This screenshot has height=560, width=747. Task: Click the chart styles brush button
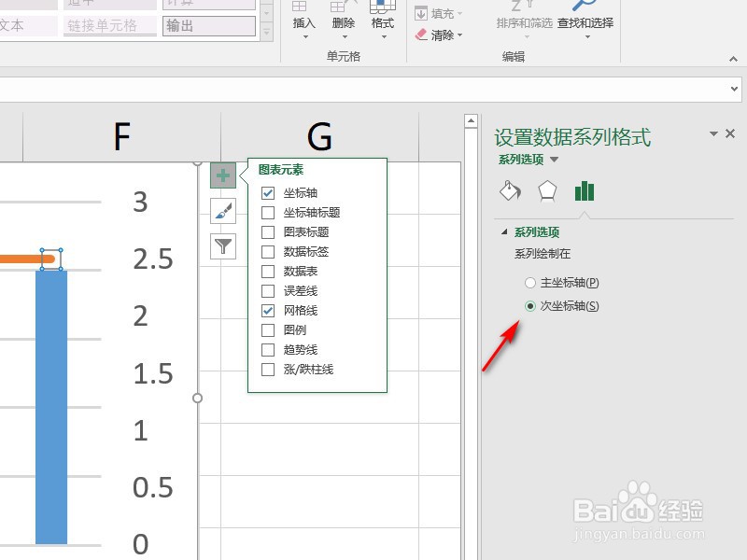click(221, 212)
